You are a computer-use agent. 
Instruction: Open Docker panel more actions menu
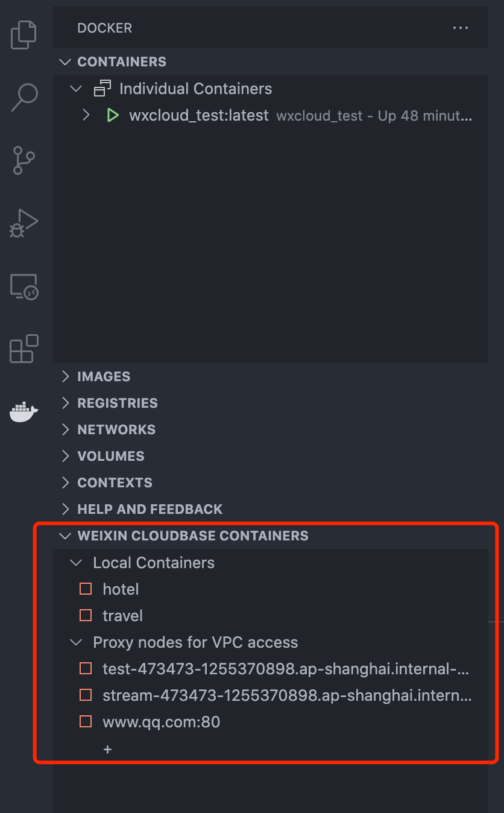(461, 28)
